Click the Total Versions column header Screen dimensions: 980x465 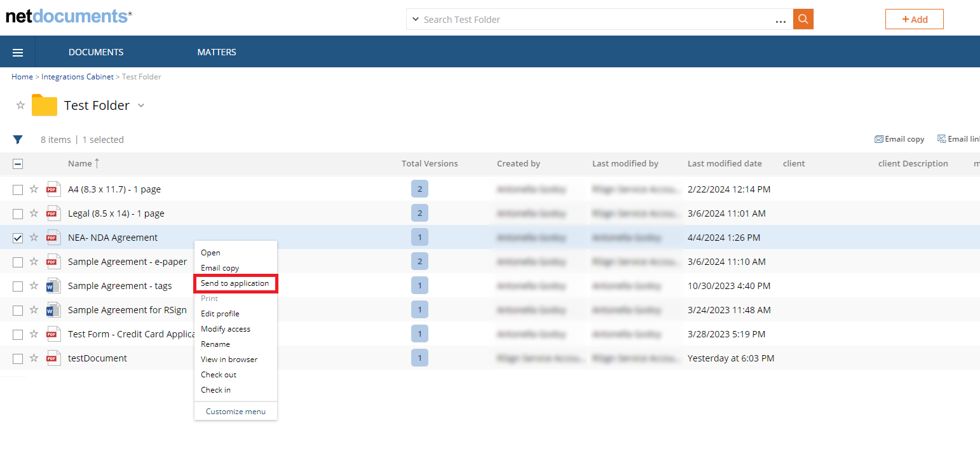click(x=430, y=164)
